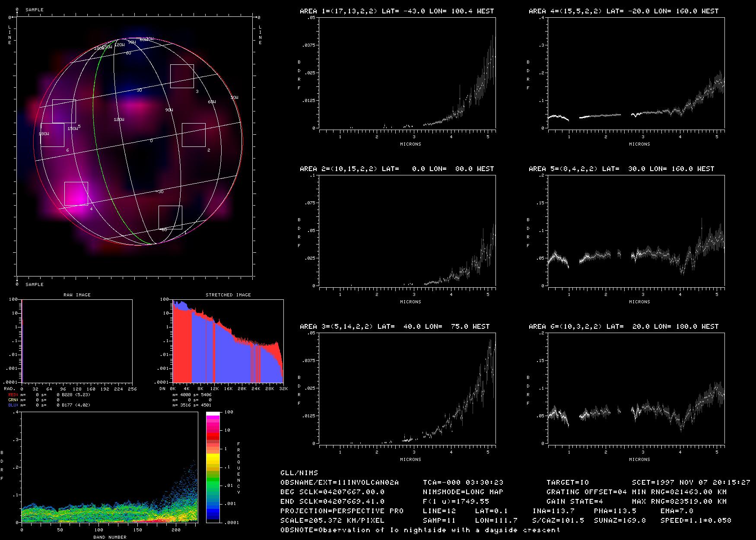
Task: Click the 'GRATING OFFSET=04' text
Action: (587, 492)
